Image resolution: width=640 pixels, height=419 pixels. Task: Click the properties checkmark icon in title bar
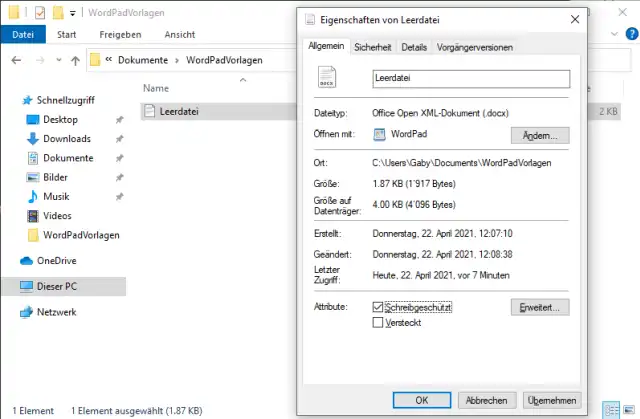click(x=40, y=13)
